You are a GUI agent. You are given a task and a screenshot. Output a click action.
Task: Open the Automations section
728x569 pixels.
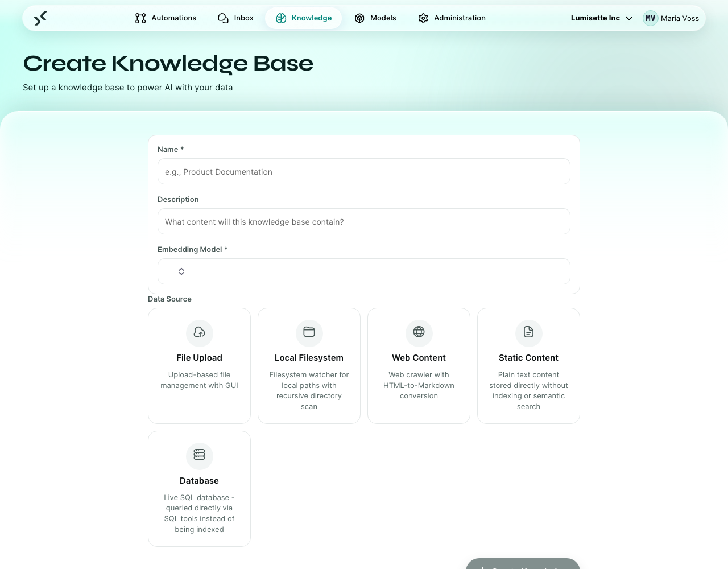pos(166,18)
